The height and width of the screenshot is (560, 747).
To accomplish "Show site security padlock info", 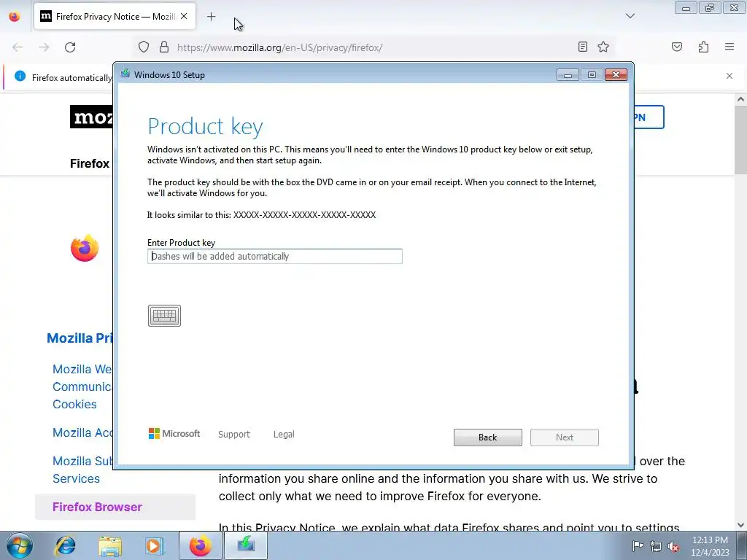I will [x=164, y=47].
